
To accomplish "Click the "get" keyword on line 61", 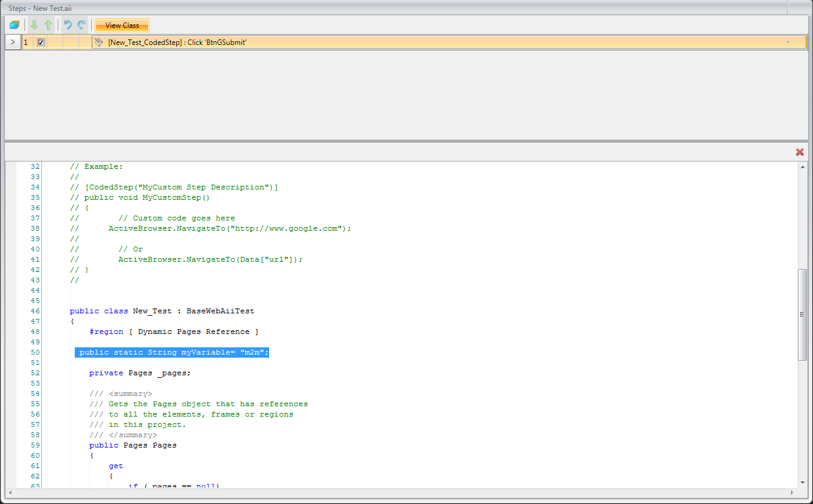I will 116,466.
